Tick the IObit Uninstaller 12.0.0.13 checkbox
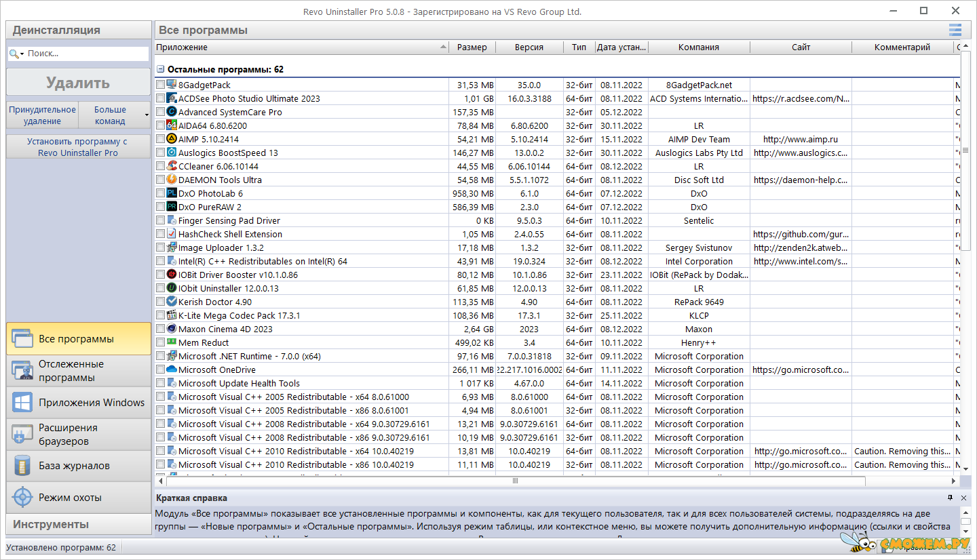 [x=160, y=288]
